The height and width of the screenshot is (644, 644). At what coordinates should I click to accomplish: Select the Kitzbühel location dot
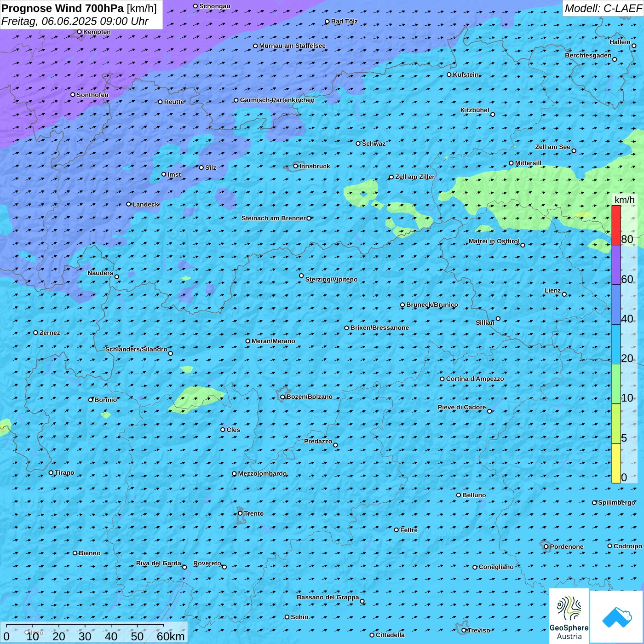click(493, 115)
